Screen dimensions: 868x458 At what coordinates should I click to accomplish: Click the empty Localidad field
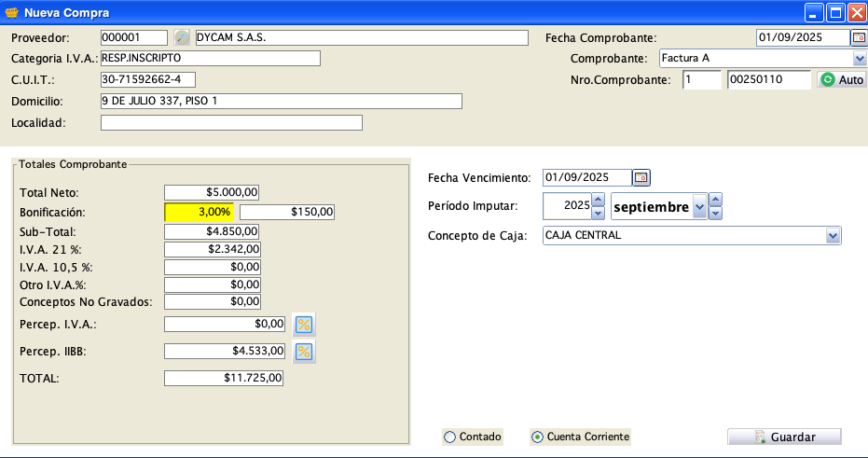(230, 122)
